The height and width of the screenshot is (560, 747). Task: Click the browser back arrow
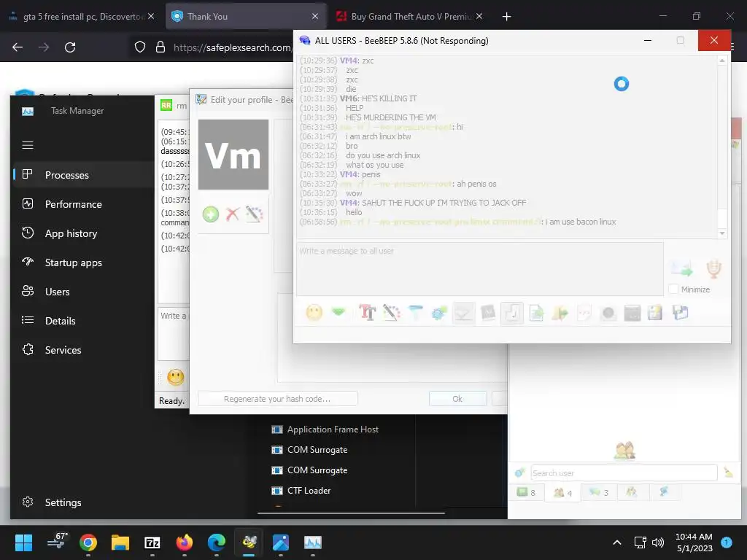pyautogui.click(x=18, y=47)
